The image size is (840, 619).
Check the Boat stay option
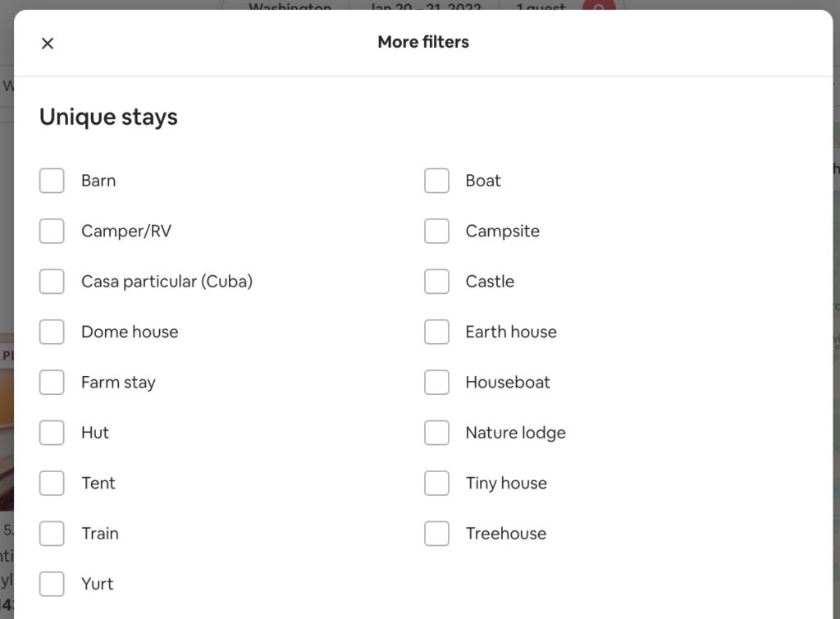436,181
